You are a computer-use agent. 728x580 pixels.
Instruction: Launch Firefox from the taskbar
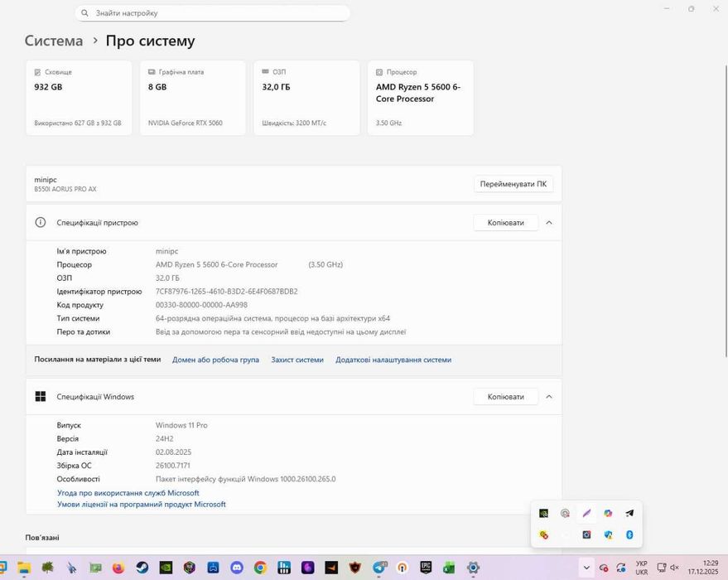pyautogui.click(x=118, y=568)
